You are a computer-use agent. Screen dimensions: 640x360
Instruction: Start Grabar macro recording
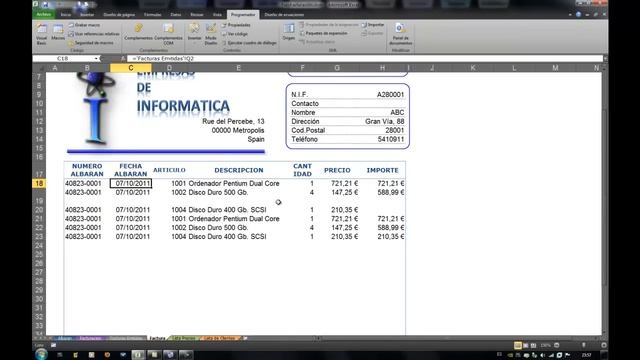coord(84,25)
